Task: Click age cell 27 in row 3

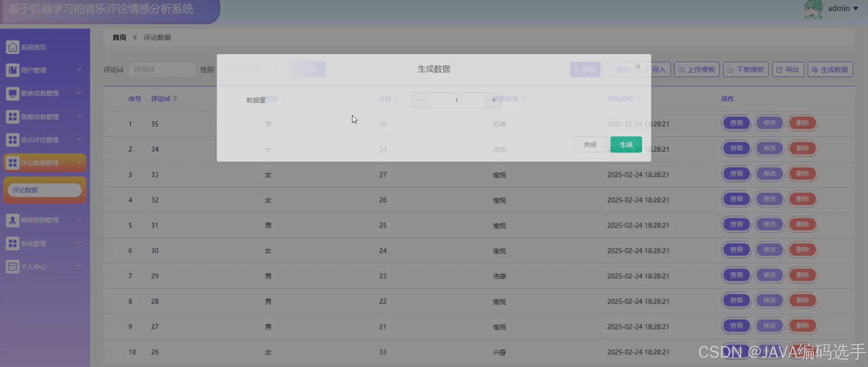Action: 382,175
